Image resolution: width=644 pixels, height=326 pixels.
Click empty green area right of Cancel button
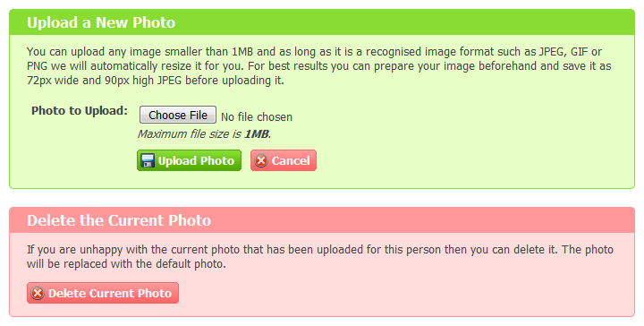pos(472,160)
